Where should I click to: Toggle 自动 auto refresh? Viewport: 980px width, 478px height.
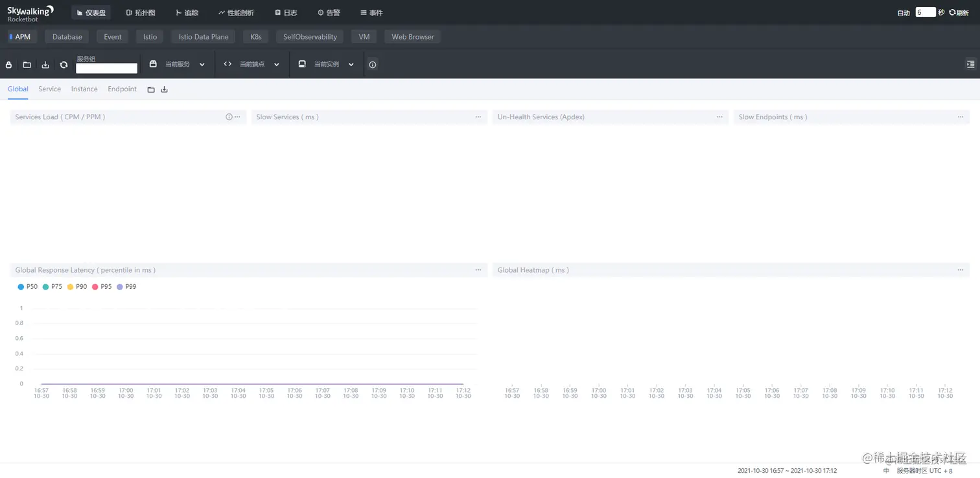pos(904,13)
